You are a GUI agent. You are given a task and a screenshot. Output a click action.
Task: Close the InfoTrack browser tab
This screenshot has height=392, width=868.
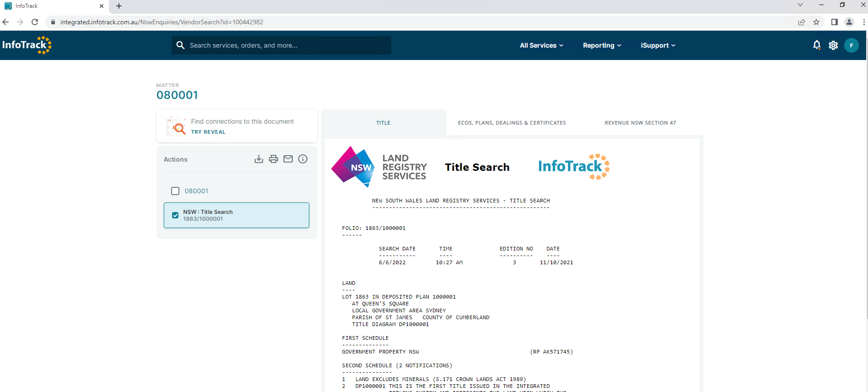click(102, 6)
